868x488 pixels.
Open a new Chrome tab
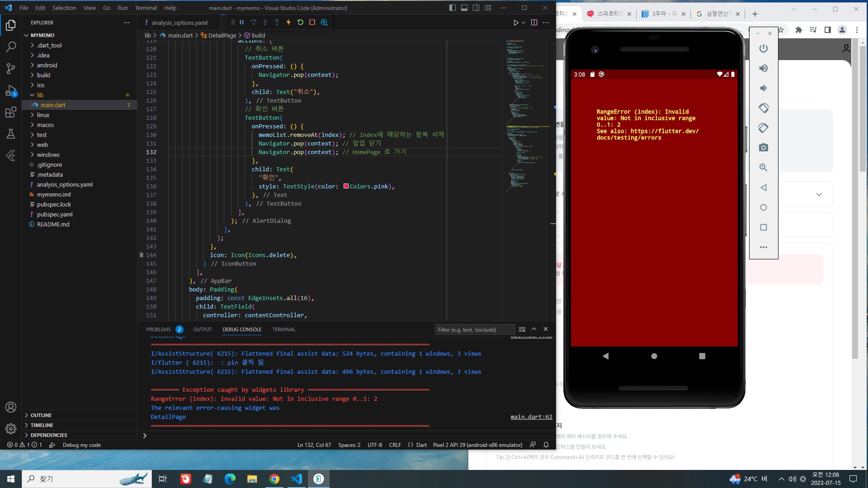pos(755,14)
